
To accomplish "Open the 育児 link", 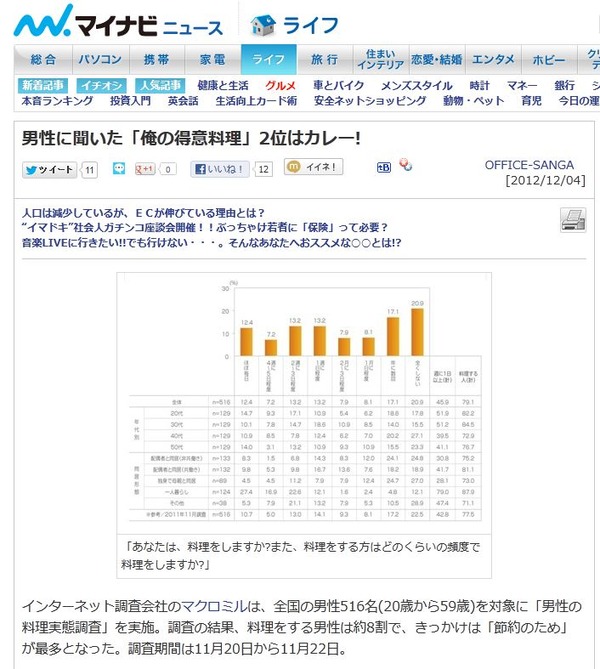I will tap(531, 101).
